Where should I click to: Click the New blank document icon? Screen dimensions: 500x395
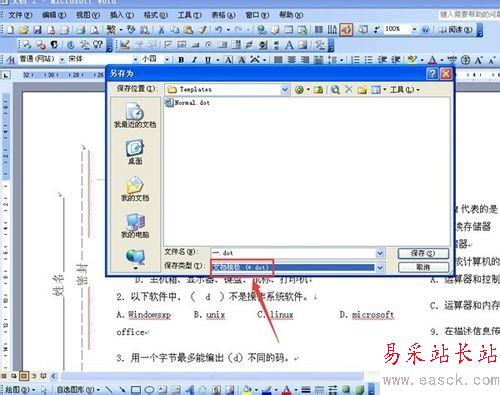point(10,30)
